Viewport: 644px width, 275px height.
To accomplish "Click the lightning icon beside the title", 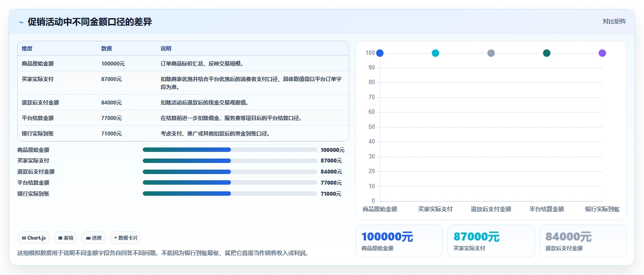I will 21,22.
